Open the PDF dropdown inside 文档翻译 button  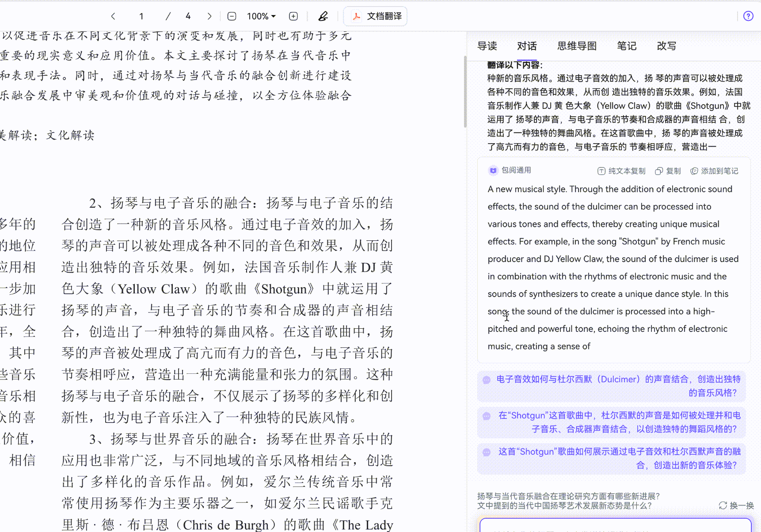click(x=358, y=16)
